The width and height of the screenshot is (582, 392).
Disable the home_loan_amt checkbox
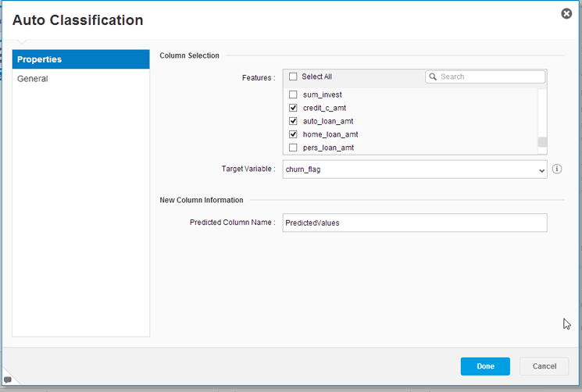[x=293, y=134]
